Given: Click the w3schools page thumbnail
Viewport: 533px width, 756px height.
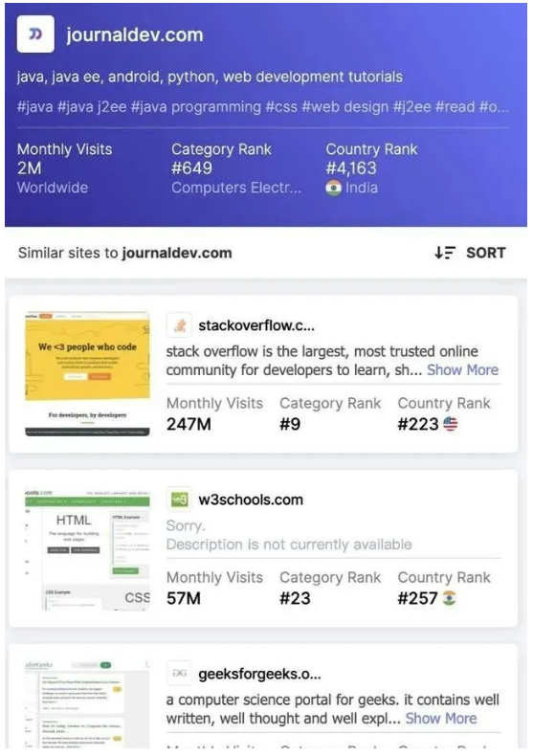Looking at the screenshot, I should pos(87,549).
